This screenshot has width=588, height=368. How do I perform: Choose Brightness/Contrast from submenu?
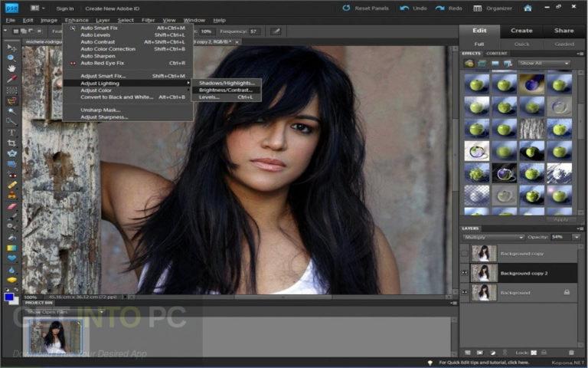(x=226, y=90)
